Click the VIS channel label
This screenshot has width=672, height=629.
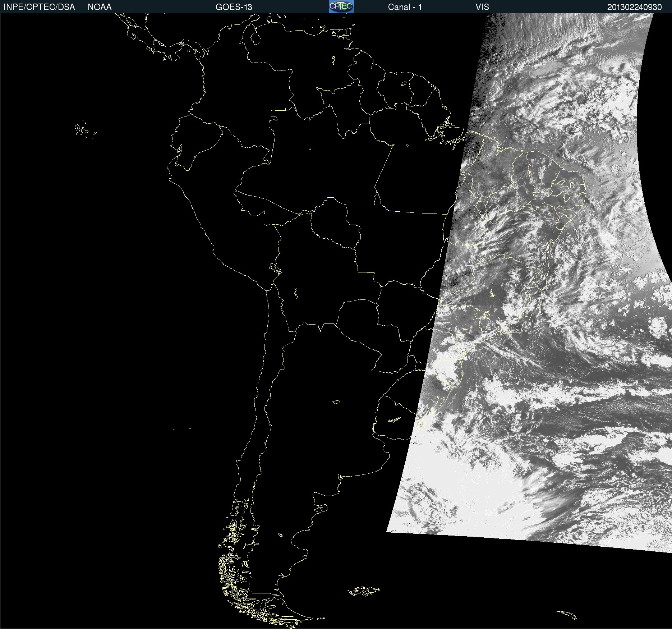pyautogui.click(x=482, y=7)
